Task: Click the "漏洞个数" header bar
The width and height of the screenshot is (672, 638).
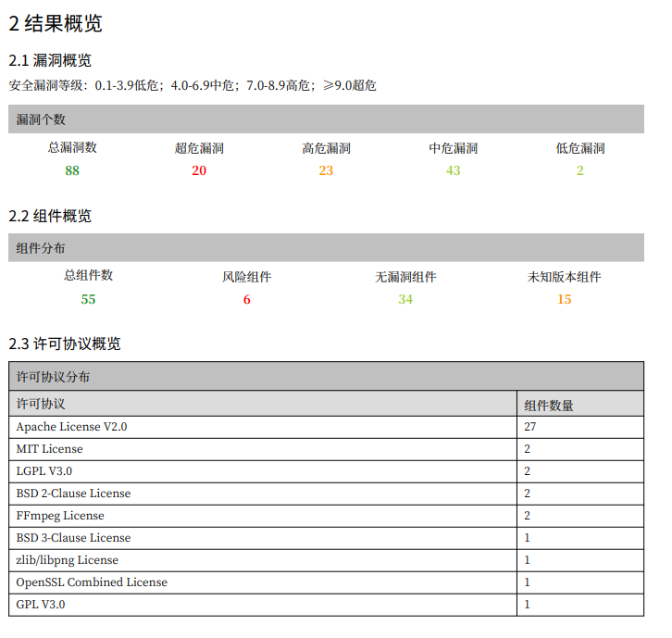Action: (326, 119)
